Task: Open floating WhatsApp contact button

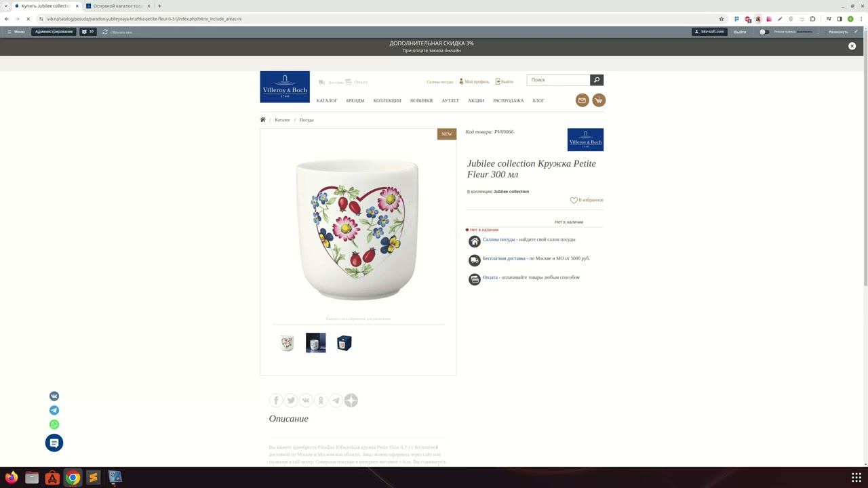Action: (x=54, y=424)
